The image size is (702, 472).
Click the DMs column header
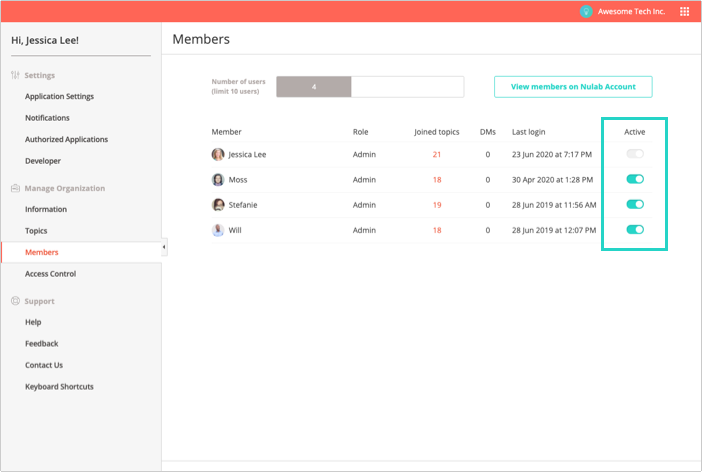[488, 132]
